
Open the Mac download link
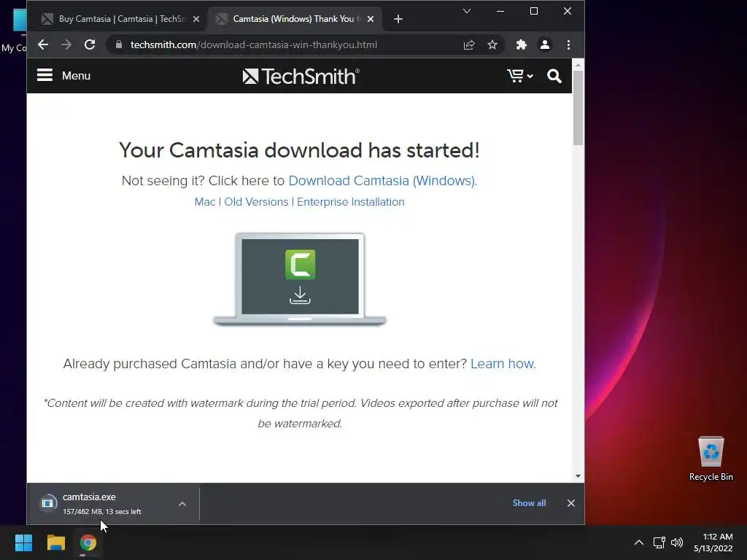[205, 202]
